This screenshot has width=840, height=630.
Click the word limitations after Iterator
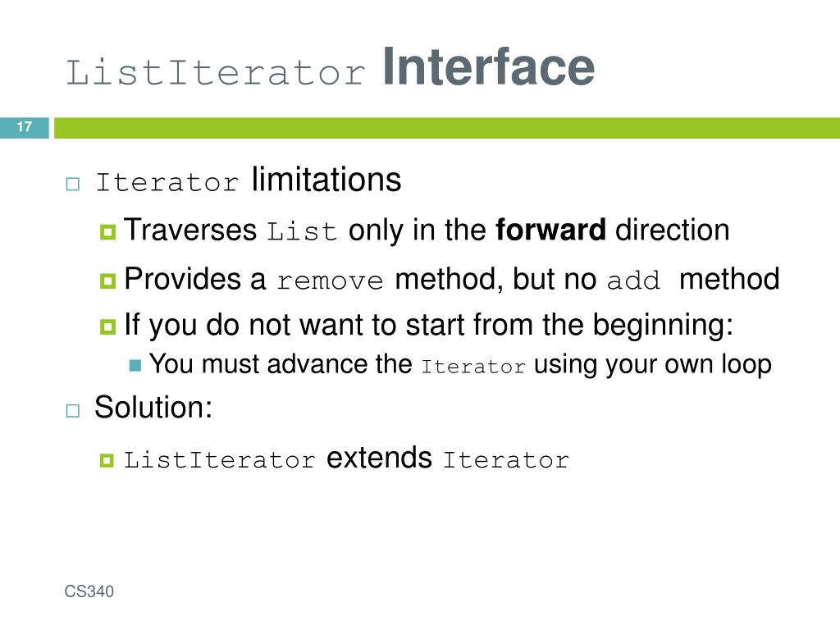click(326, 179)
